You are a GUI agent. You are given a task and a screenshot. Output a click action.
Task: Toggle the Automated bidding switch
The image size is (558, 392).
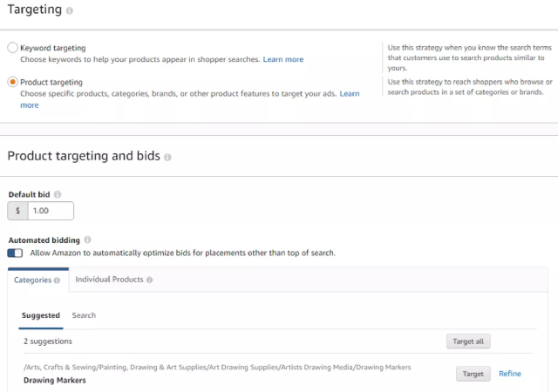pyautogui.click(x=15, y=253)
